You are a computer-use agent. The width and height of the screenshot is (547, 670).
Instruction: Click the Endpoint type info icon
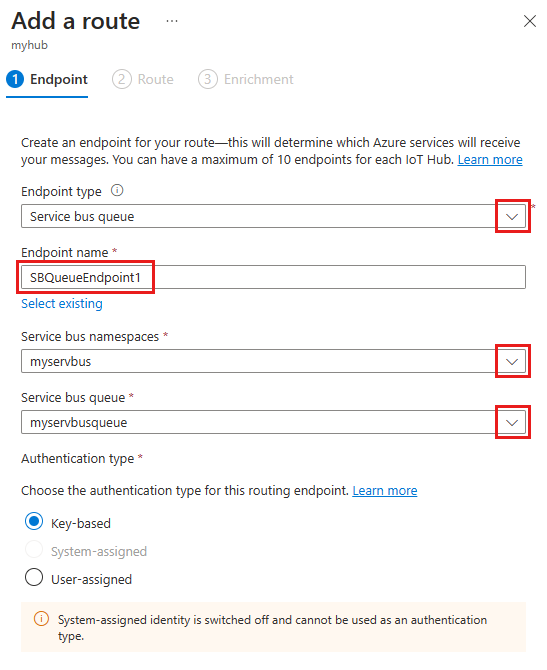point(117,190)
